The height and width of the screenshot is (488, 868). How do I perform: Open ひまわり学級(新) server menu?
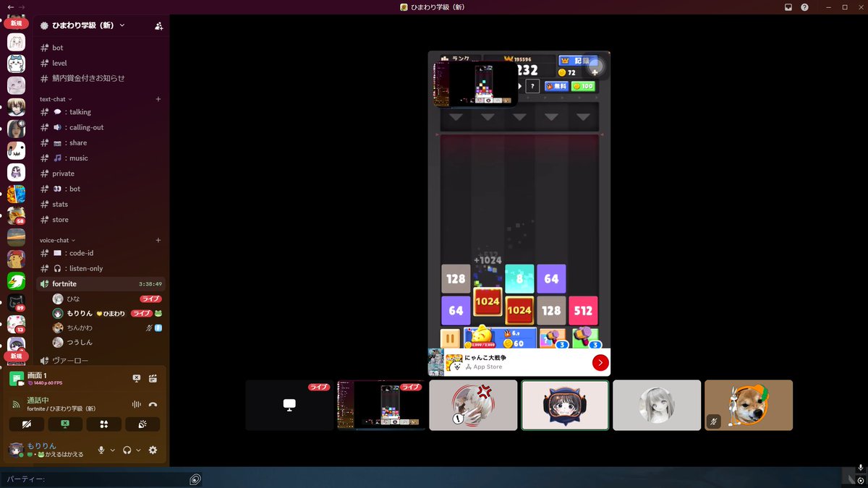[x=82, y=25]
